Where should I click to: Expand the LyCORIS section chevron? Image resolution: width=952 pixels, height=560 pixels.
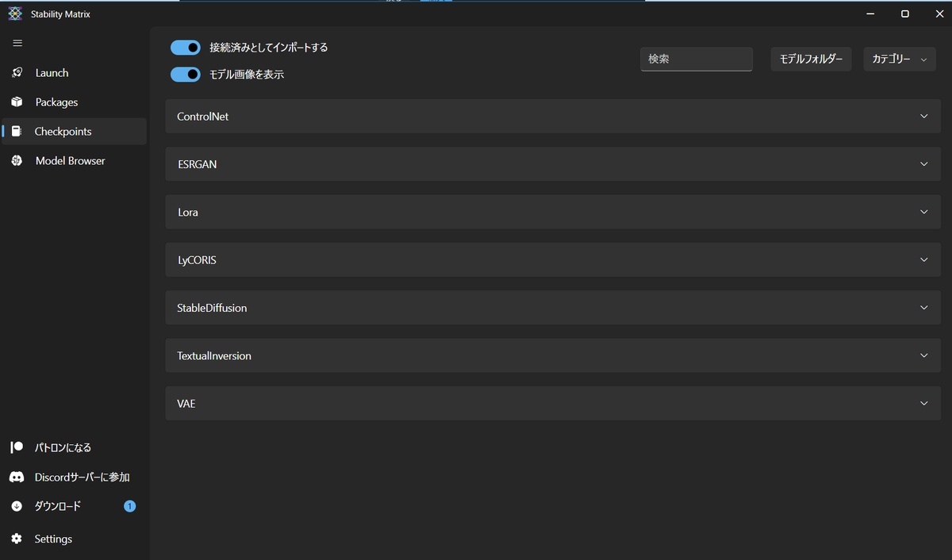[924, 259]
